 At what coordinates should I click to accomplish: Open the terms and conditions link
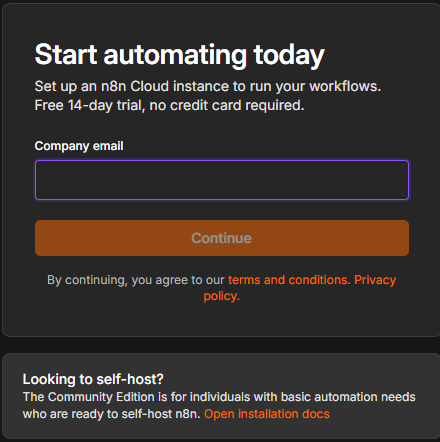(x=289, y=280)
